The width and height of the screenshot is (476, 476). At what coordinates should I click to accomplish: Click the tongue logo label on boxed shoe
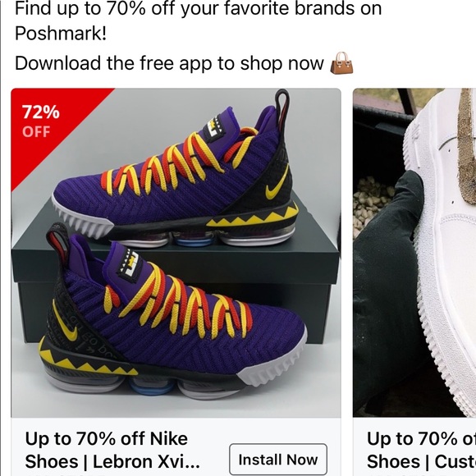[x=215, y=127]
